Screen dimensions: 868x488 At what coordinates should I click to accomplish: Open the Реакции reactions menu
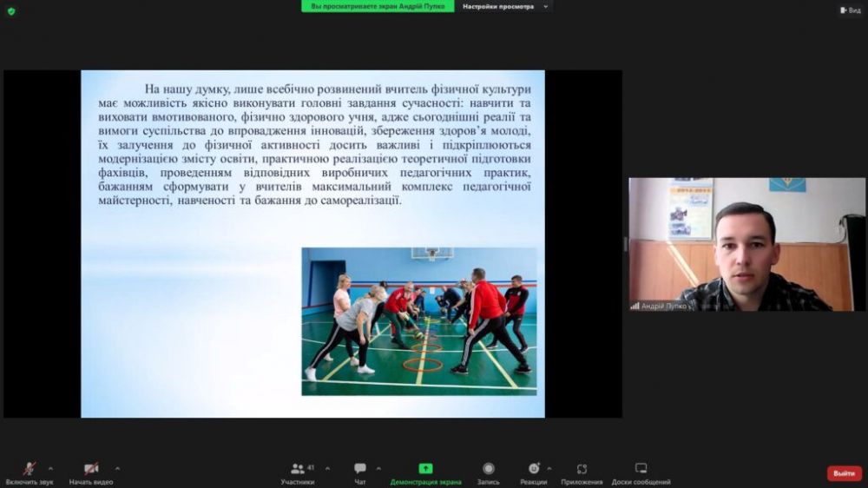click(533, 469)
